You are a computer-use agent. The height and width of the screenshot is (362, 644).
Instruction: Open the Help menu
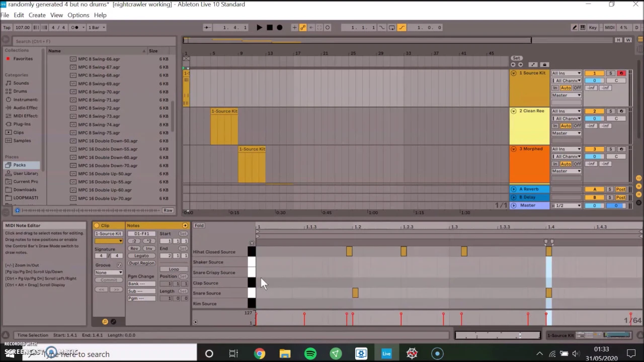[x=100, y=15]
